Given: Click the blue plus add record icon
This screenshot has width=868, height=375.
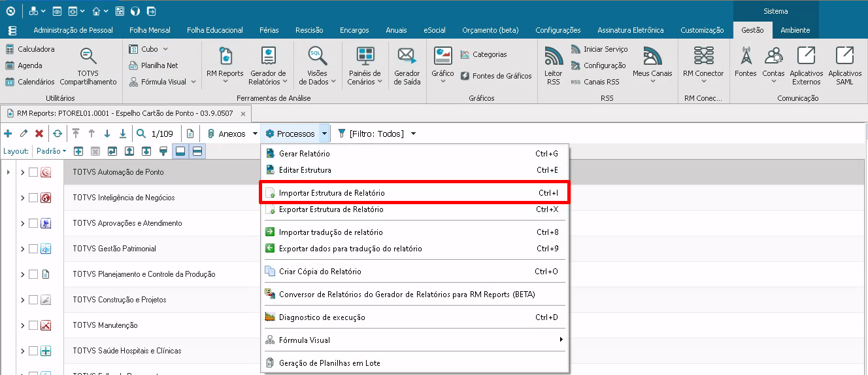Looking at the screenshot, I should click(x=8, y=134).
